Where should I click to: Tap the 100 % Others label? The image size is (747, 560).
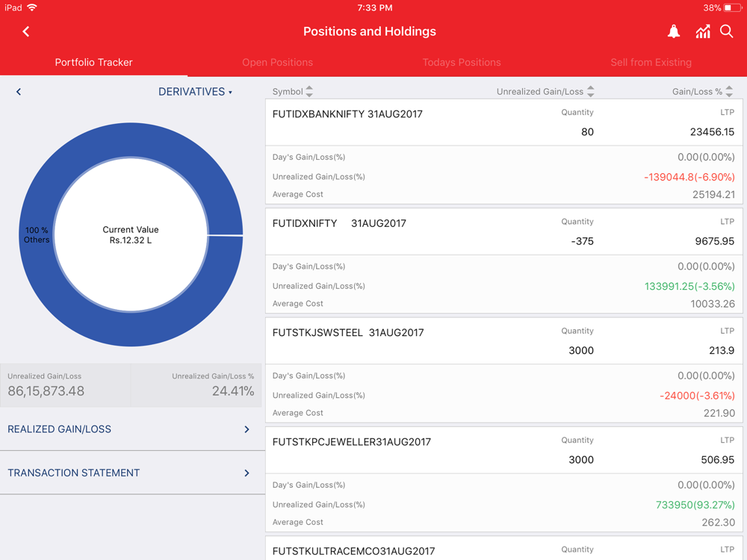[37, 234]
